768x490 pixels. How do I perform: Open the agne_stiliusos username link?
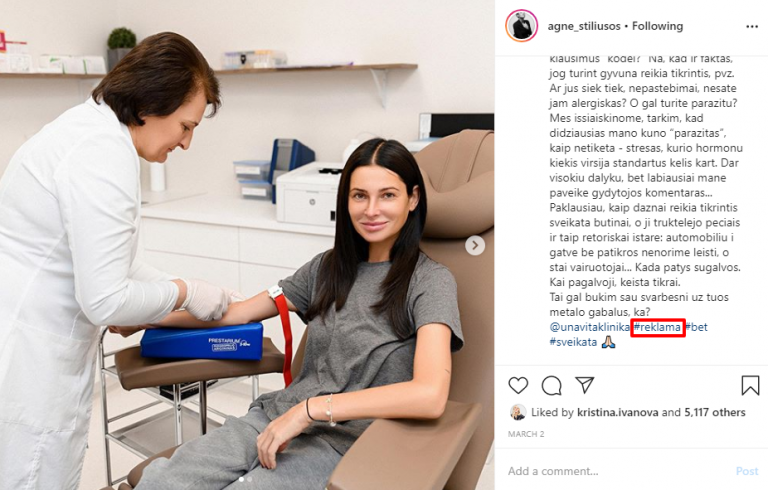pyautogui.click(x=584, y=26)
